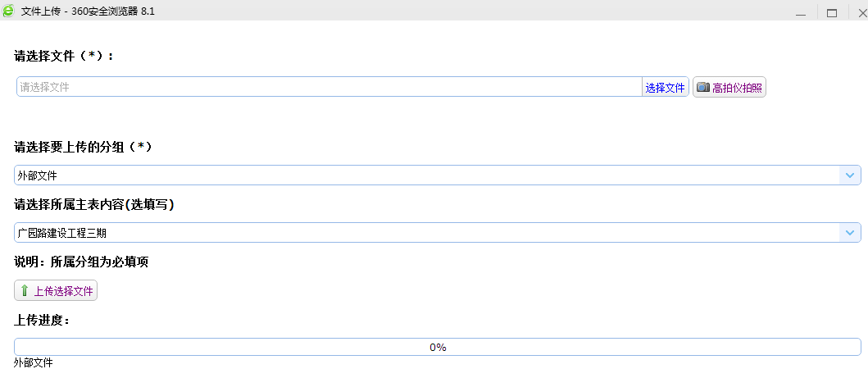This screenshot has width=868, height=378.
Task: Click the 上传选择文件 button label
Action: click(63, 290)
